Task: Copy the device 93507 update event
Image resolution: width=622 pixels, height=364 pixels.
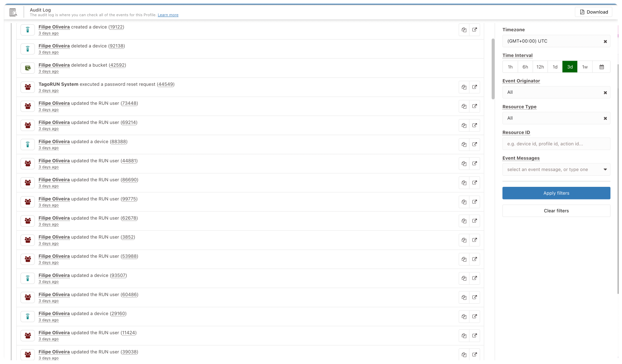Action: (464, 278)
